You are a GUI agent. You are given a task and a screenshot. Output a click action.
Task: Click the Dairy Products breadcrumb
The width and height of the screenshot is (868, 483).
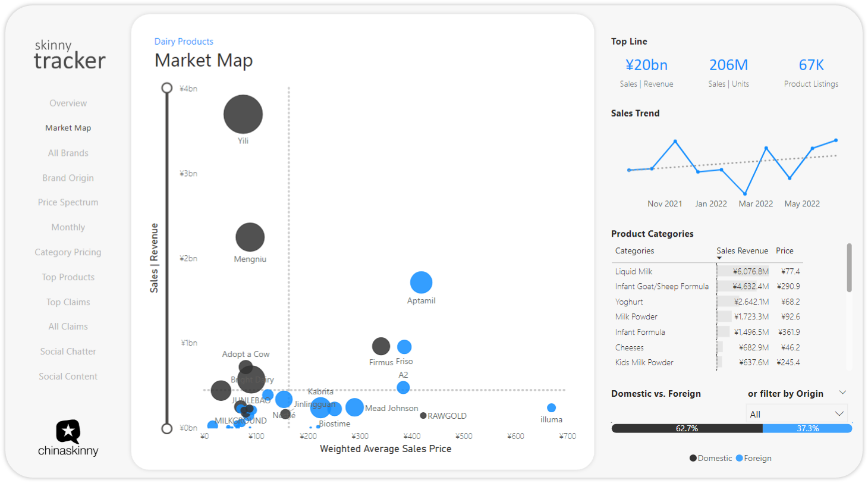(184, 42)
